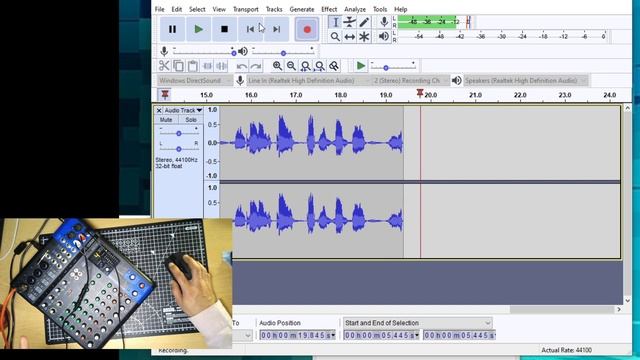Select the Time Shift tool

349,37
